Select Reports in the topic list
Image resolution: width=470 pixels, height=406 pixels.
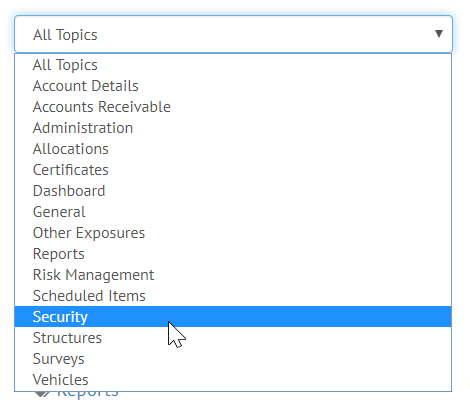[x=233, y=254]
